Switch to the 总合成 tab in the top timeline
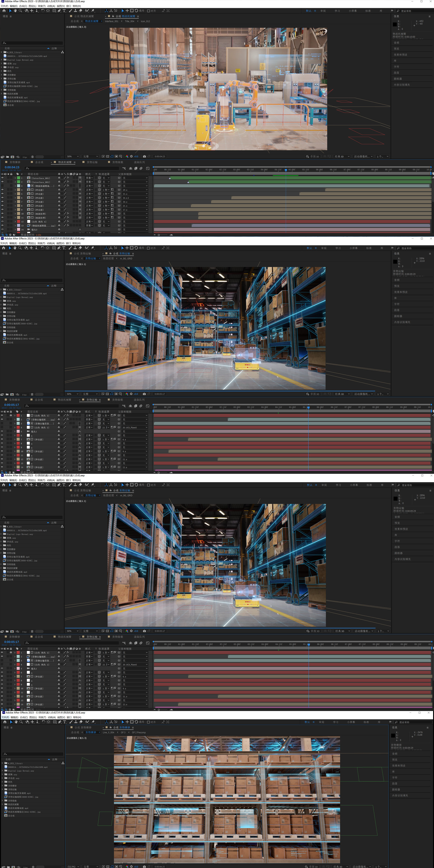 (x=39, y=162)
